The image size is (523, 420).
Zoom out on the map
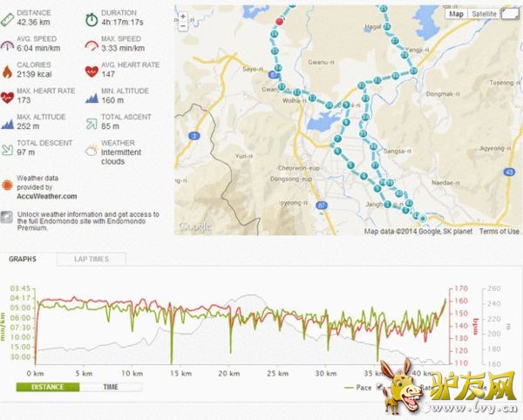pyautogui.click(x=182, y=24)
